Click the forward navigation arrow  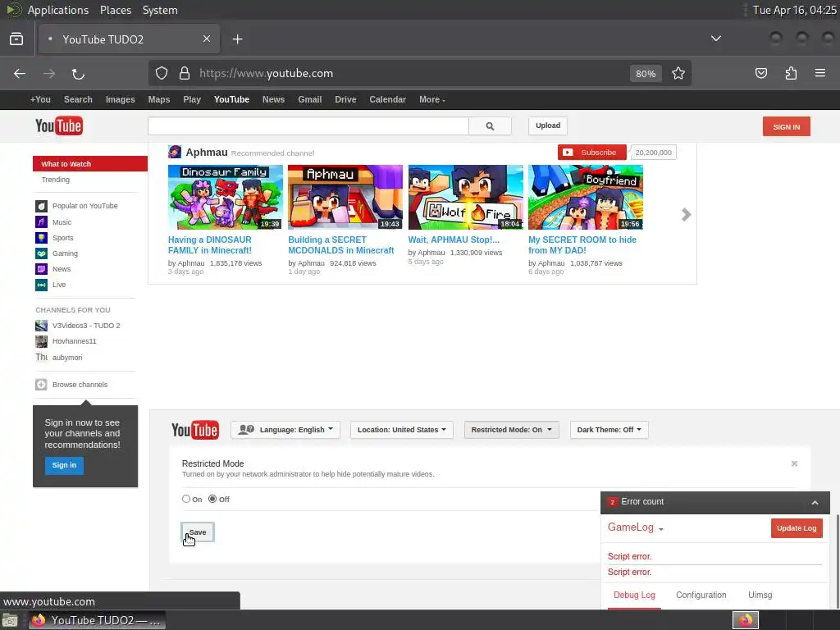pyautogui.click(x=49, y=73)
